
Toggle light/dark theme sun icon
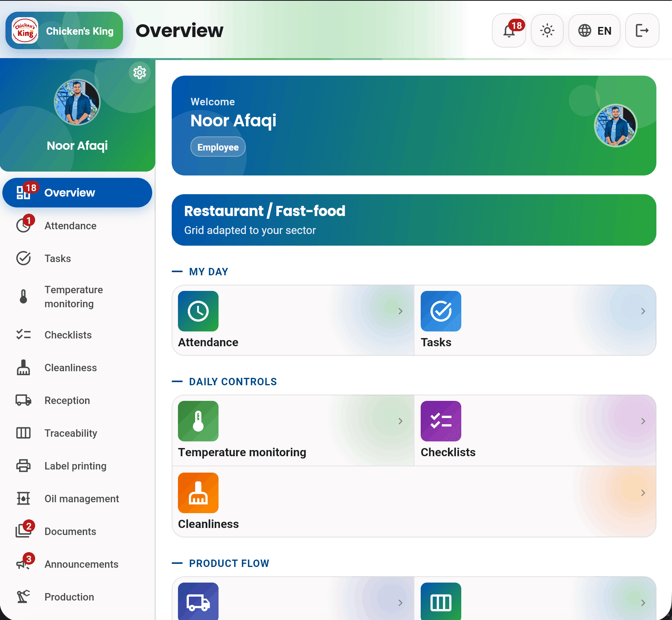pos(547,30)
